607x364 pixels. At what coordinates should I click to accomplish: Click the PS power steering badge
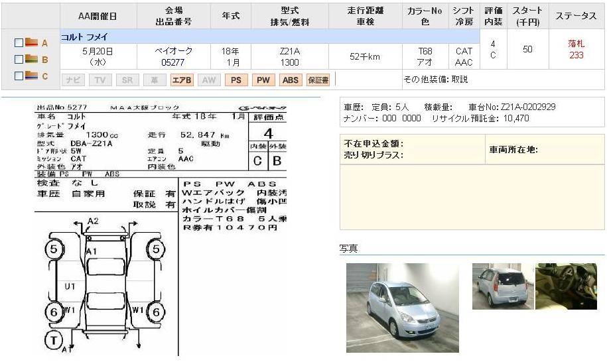(236, 80)
